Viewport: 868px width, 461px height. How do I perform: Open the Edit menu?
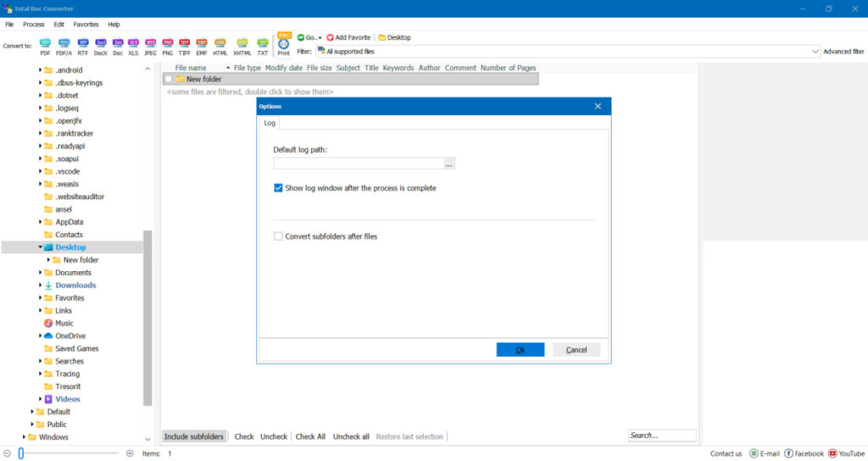(x=58, y=25)
